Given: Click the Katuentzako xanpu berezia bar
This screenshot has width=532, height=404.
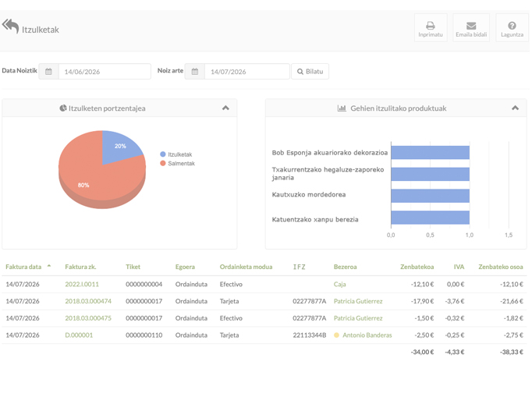Looking at the screenshot, I should [431, 218].
